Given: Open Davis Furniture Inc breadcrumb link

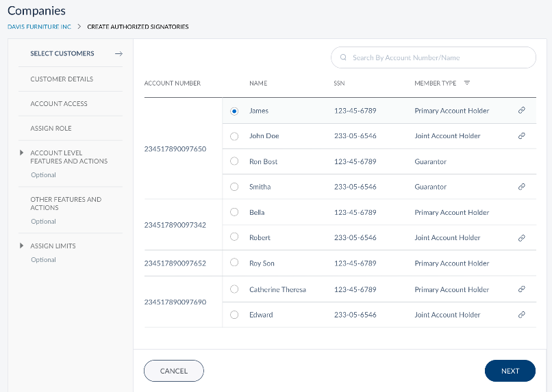Looking at the screenshot, I should click(x=39, y=27).
